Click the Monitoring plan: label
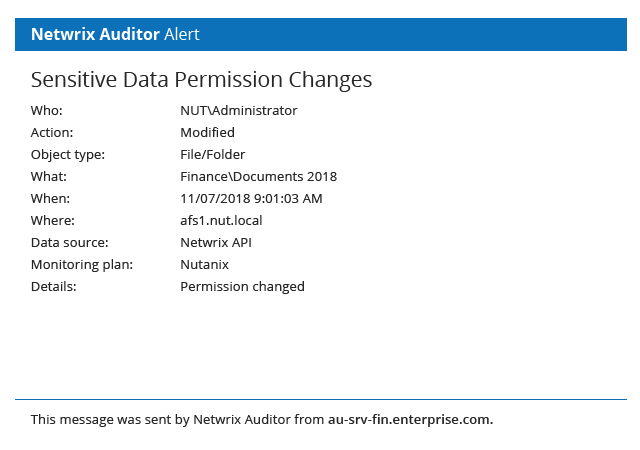 (x=82, y=265)
